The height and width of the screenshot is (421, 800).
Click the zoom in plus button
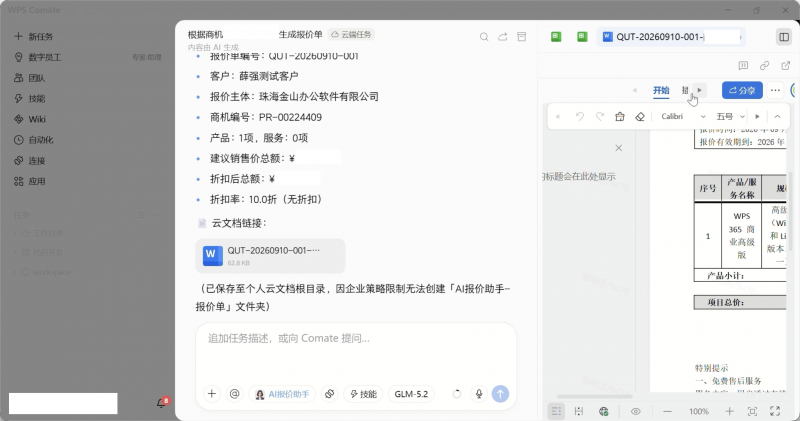(730, 411)
